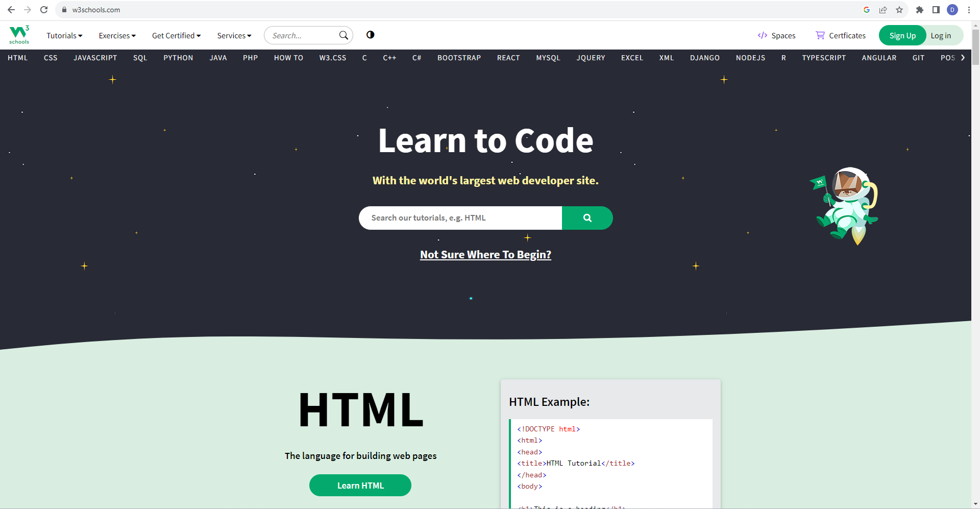The height and width of the screenshot is (509, 980).
Task: Open XML topic
Action: pyautogui.click(x=667, y=58)
